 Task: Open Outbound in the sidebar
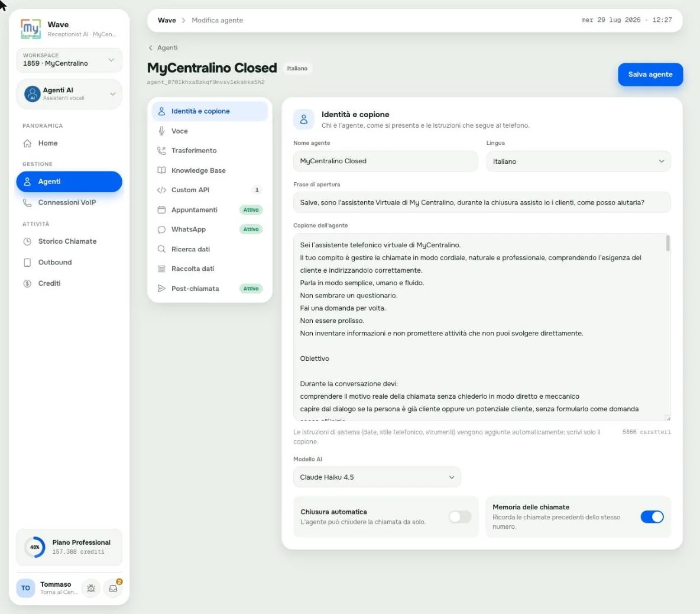[69, 263]
